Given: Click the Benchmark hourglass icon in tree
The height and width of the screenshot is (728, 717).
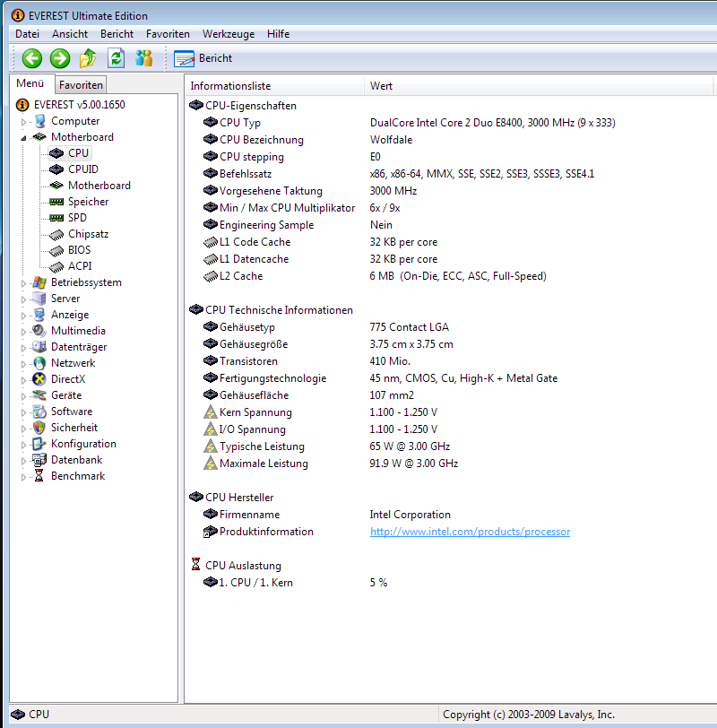Looking at the screenshot, I should (x=39, y=476).
